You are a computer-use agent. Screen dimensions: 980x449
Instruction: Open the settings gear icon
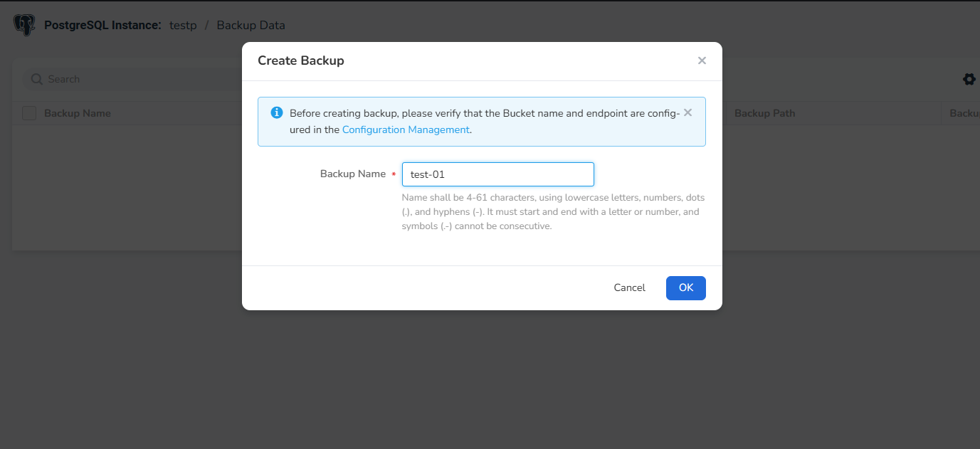[x=969, y=79]
